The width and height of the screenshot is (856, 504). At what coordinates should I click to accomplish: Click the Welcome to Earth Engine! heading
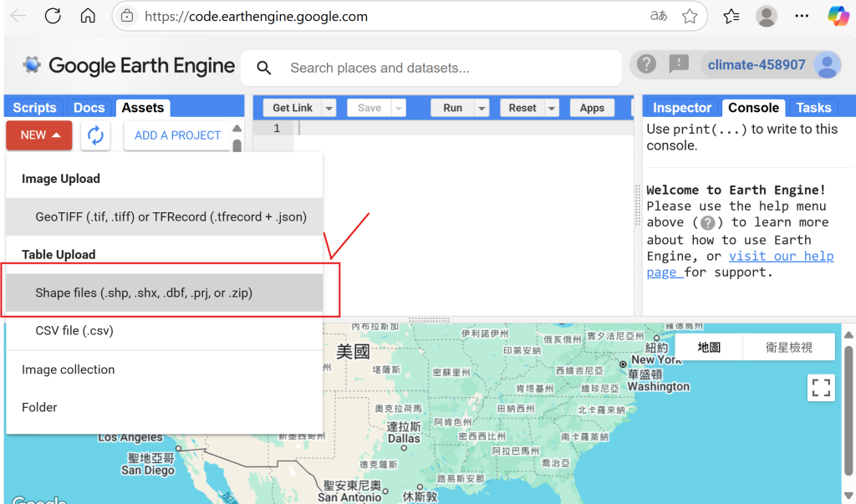736,190
